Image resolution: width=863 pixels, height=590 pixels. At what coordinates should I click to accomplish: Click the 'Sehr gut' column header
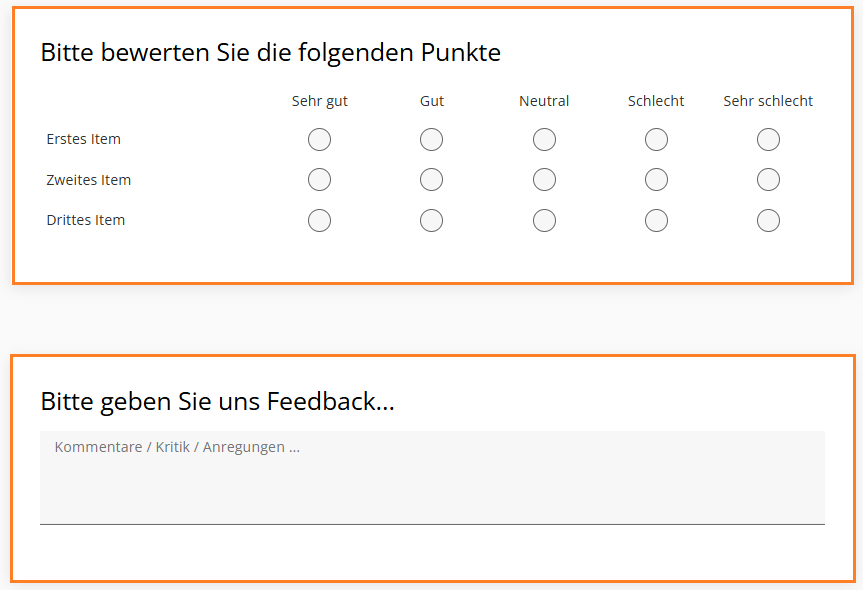[320, 101]
